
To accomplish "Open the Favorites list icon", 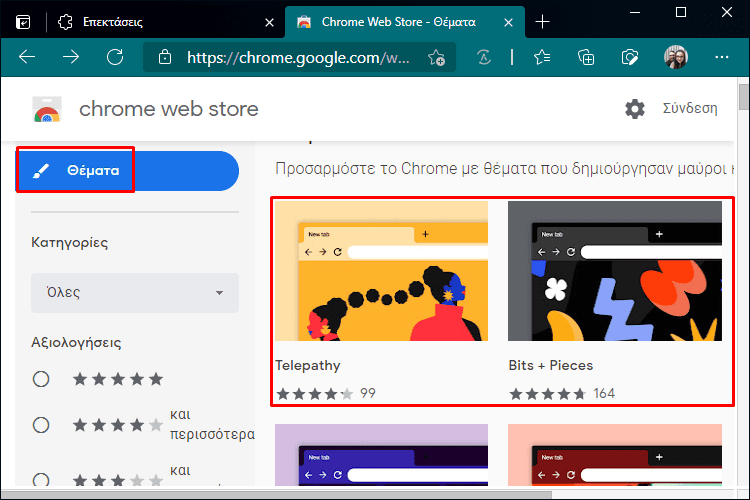I will (x=542, y=57).
